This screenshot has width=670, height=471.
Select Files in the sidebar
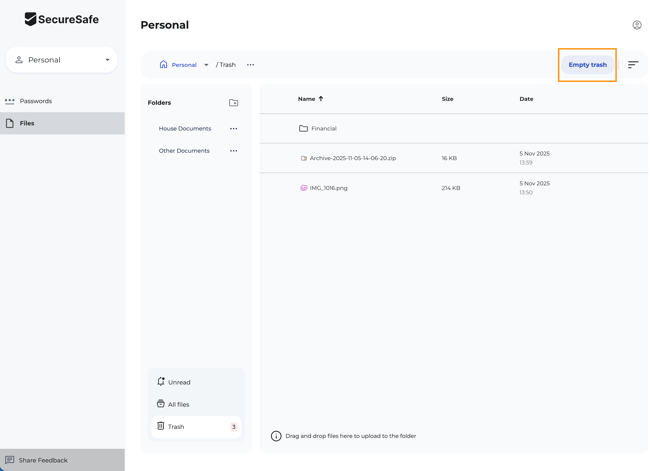pyautogui.click(x=27, y=123)
